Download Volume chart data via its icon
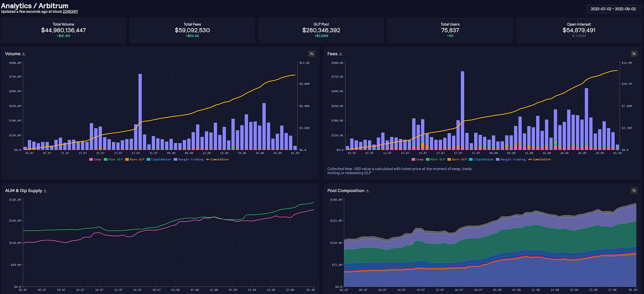 (x=24, y=54)
